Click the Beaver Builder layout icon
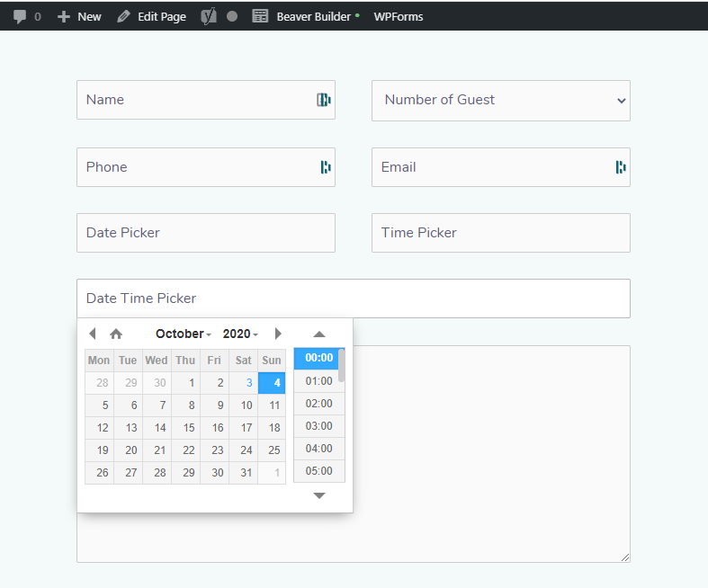 (x=260, y=16)
